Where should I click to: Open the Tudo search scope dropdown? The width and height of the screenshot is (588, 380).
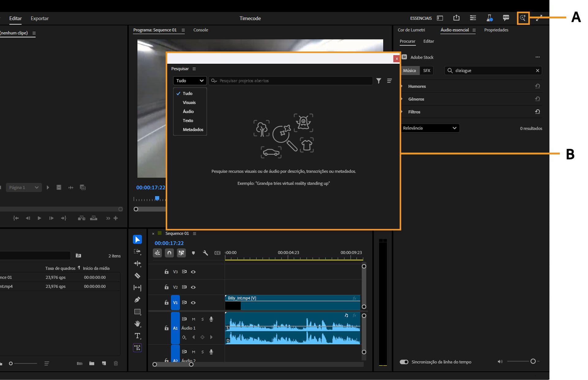click(x=190, y=81)
